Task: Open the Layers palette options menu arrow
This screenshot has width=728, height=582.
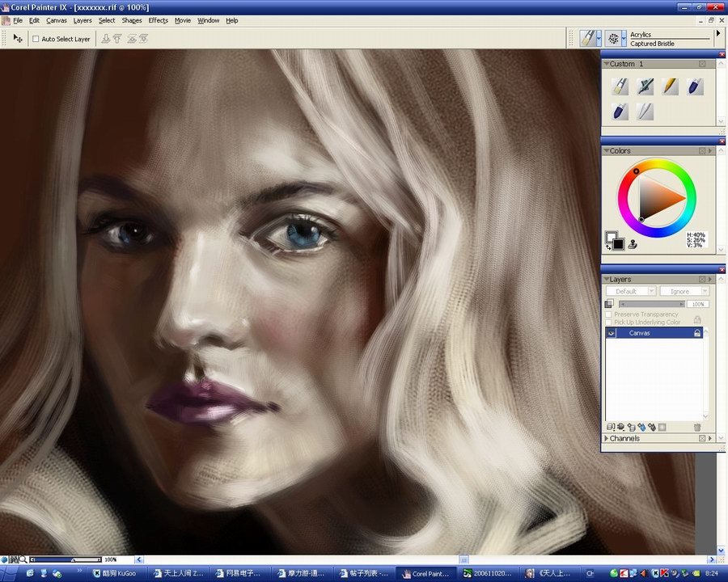Action: [710, 280]
